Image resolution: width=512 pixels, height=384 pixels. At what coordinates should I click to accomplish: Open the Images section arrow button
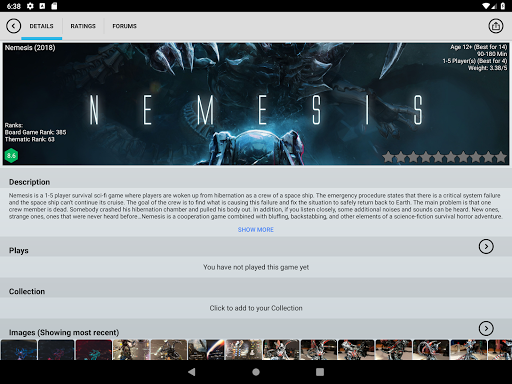486,328
